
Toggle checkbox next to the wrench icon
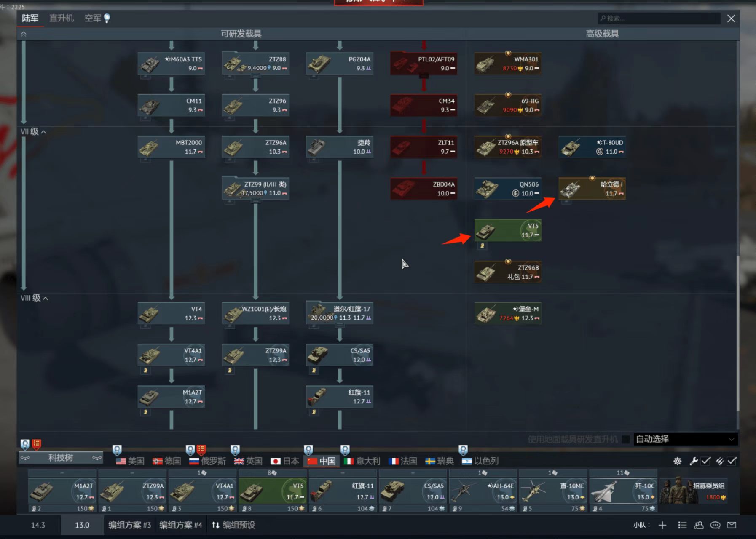pyautogui.click(x=706, y=461)
